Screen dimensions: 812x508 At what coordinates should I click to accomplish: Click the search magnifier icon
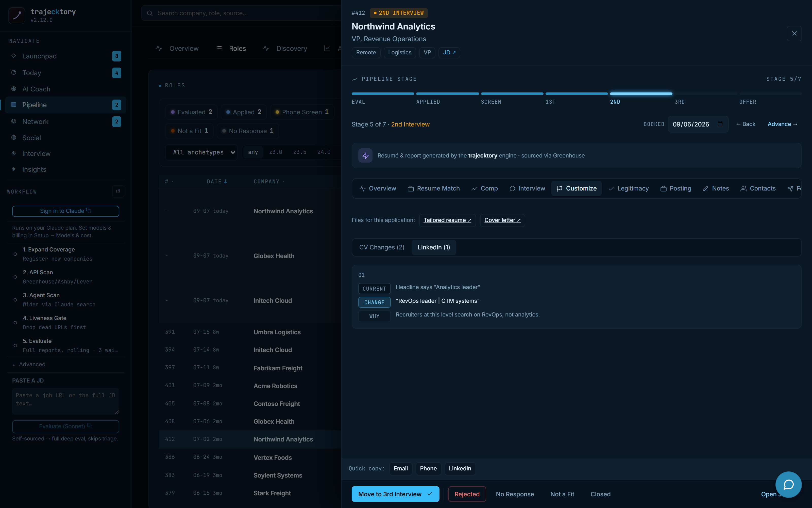pyautogui.click(x=150, y=13)
